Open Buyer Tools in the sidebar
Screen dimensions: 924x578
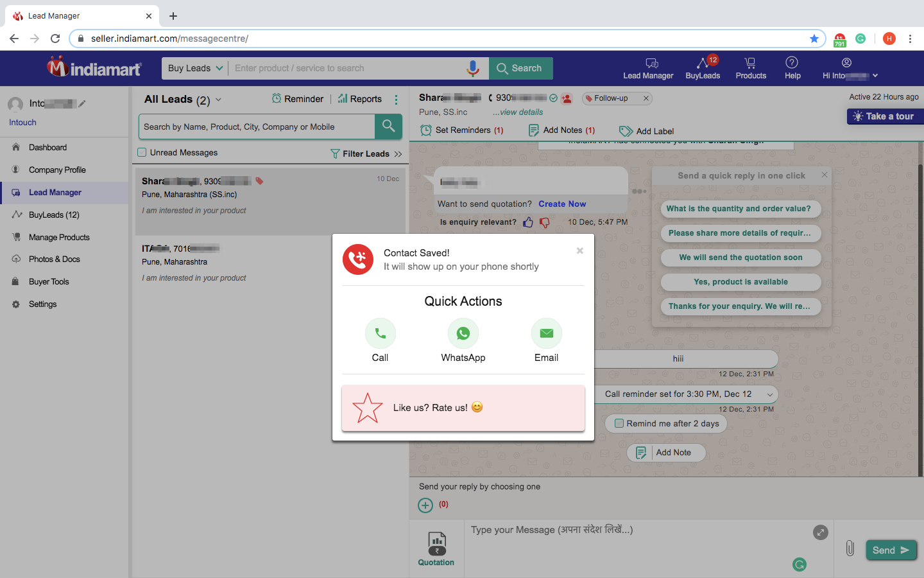(49, 282)
